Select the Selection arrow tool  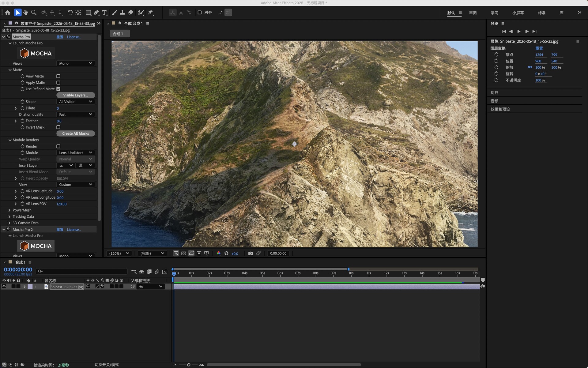tap(17, 13)
